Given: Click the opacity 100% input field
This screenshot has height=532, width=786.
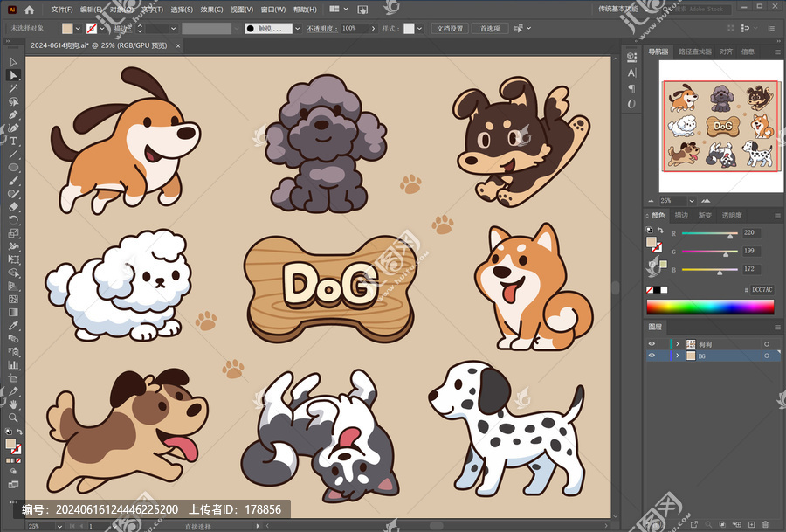Looking at the screenshot, I should (x=355, y=29).
